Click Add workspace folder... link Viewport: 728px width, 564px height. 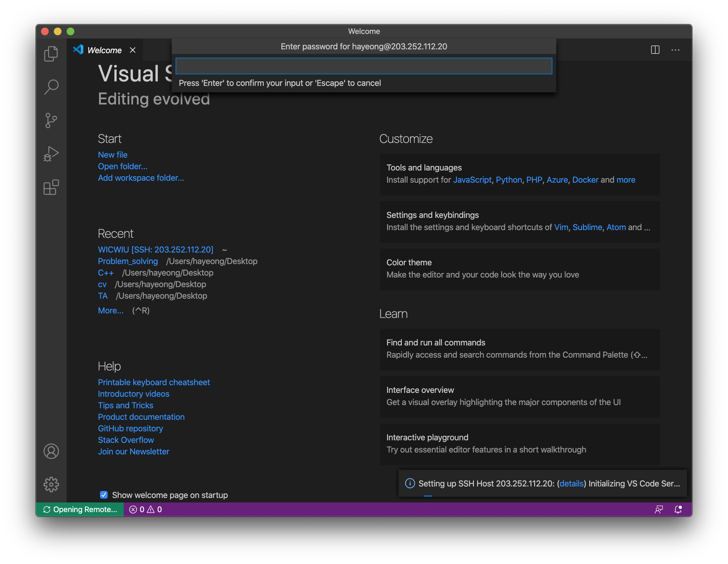pos(141,178)
